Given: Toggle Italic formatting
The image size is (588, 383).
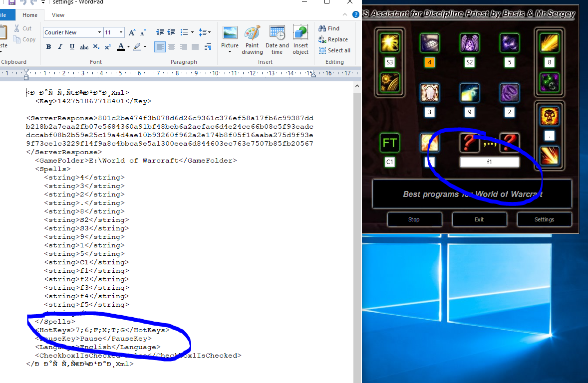Looking at the screenshot, I should point(60,47).
